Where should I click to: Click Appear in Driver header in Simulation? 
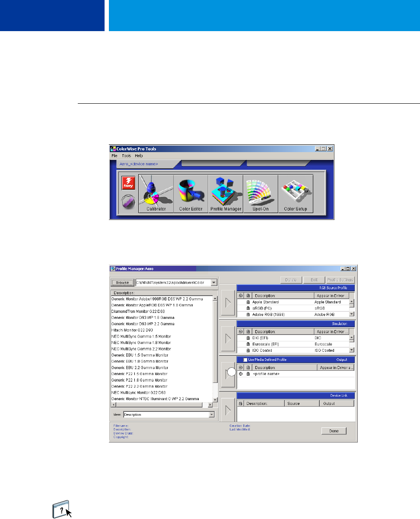(x=331, y=331)
